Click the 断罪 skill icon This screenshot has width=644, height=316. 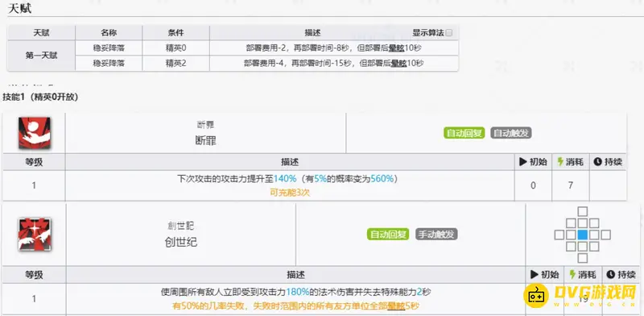click(35, 133)
